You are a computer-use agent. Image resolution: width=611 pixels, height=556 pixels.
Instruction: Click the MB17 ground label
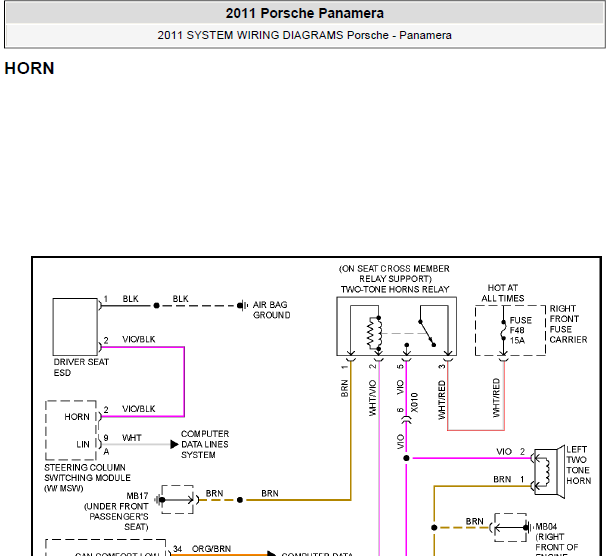(x=117, y=511)
